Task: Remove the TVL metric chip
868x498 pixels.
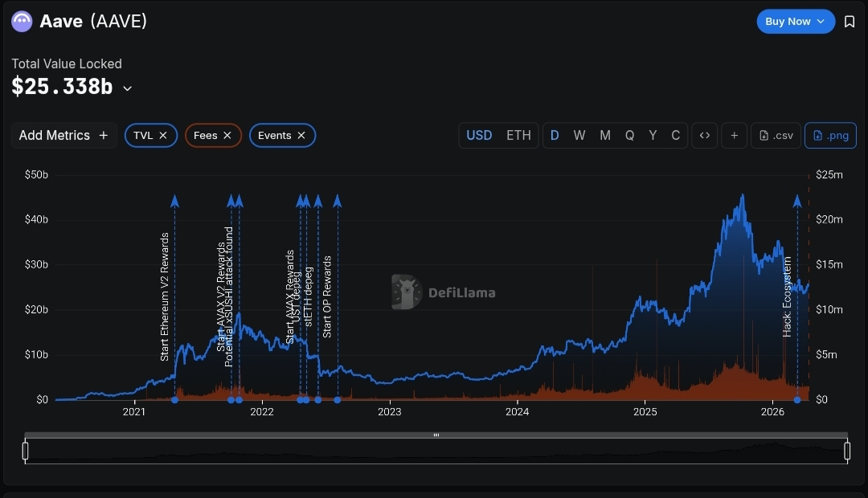Action: (163, 136)
